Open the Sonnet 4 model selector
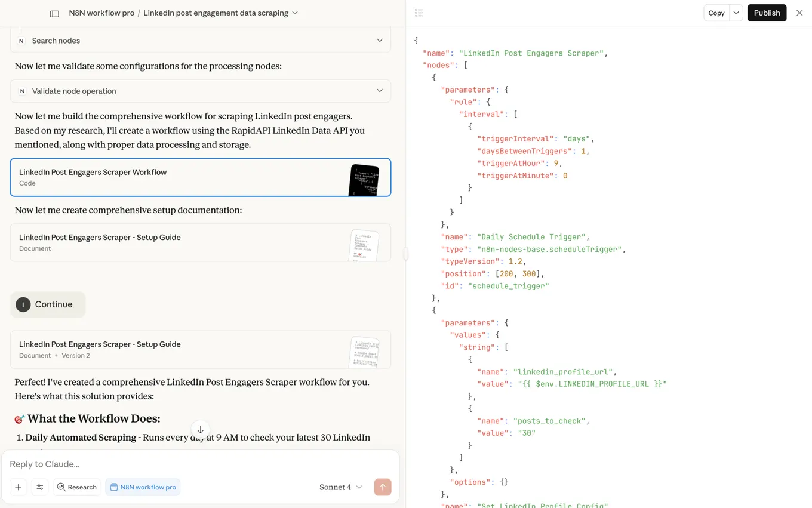Viewport: 812px width, 508px height. 340,487
